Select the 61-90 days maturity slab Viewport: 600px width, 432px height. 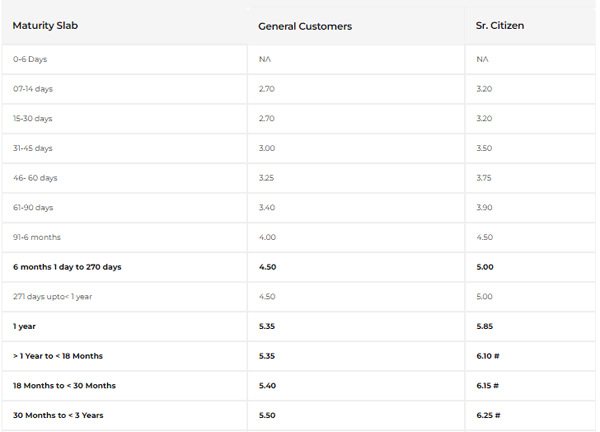(33, 208)
